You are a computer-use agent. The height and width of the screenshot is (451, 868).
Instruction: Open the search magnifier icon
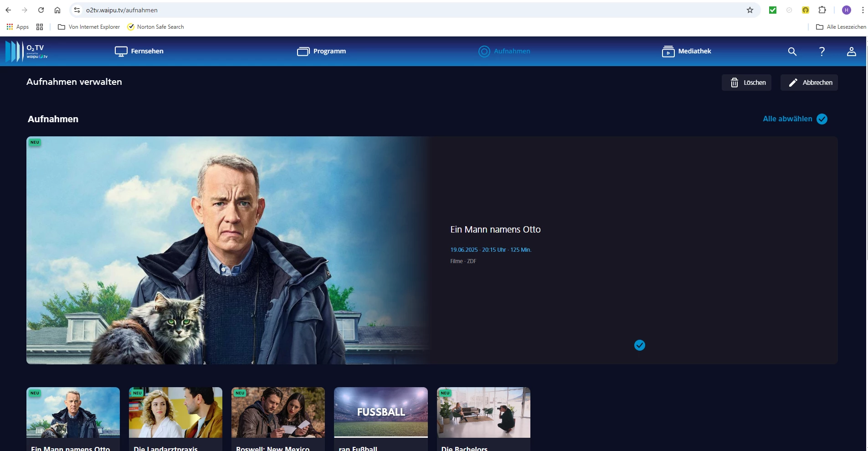tap(792, 52)
